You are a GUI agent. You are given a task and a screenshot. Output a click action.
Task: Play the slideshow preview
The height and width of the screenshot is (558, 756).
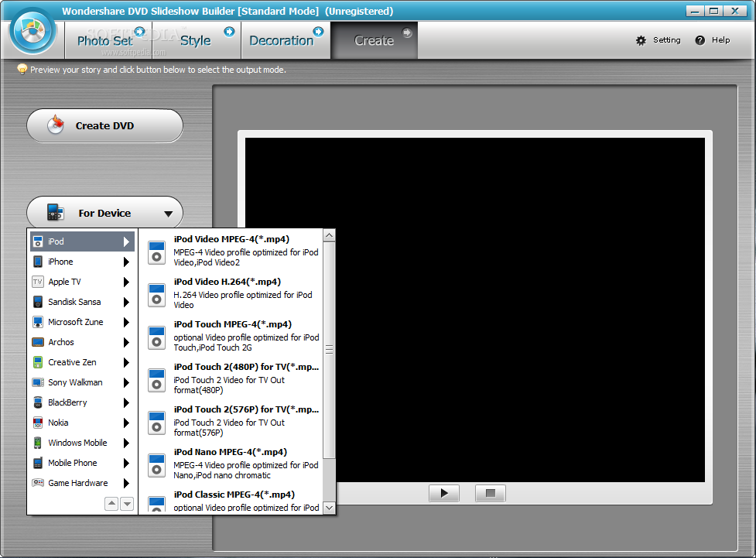pyautogui.click(x=444, y=493)
